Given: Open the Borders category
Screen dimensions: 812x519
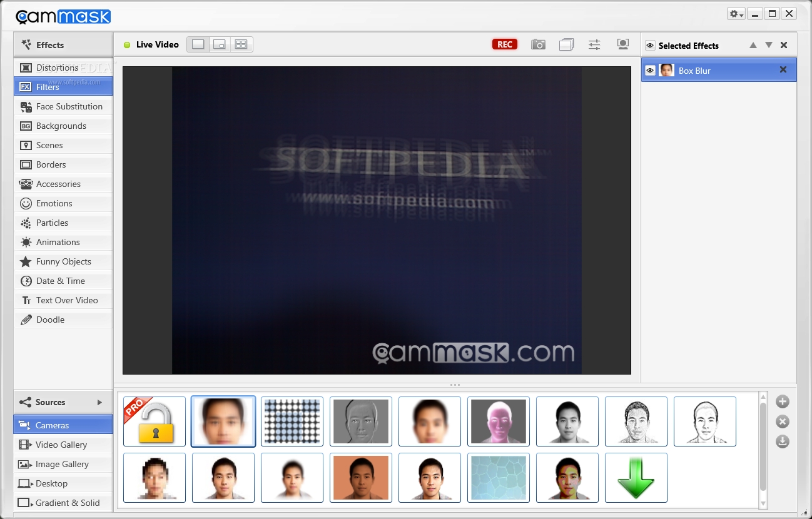Looking at the screenshot, I should (63, 164).
